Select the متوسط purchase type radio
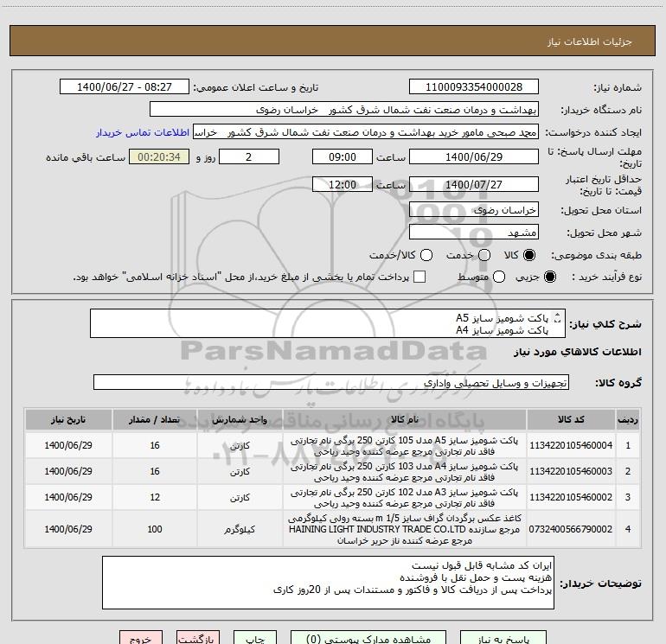Viewport: 666px width, 644px height. [x=499, y=277]
